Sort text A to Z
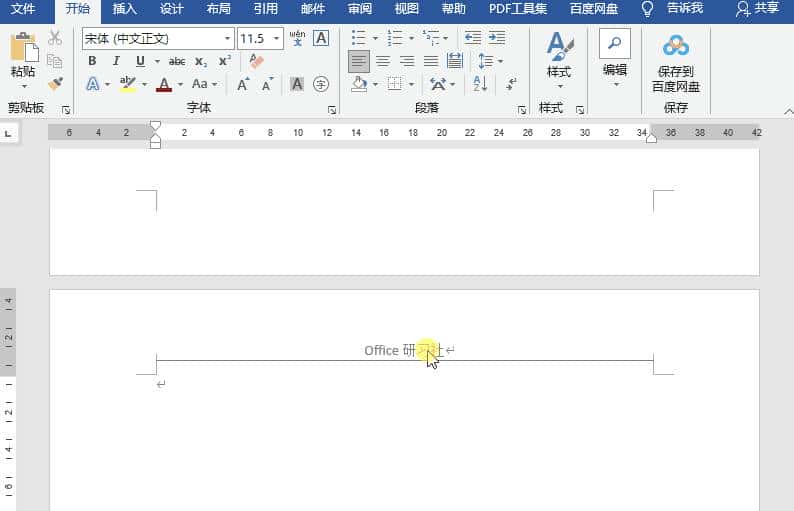This screenshot has width=794, height=511. tap(480, 84)
